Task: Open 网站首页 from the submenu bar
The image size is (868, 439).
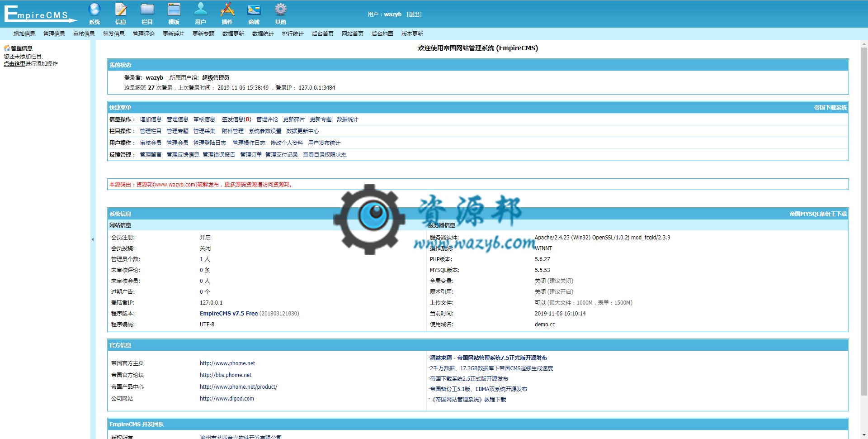Action: click(x=353, y=34)
